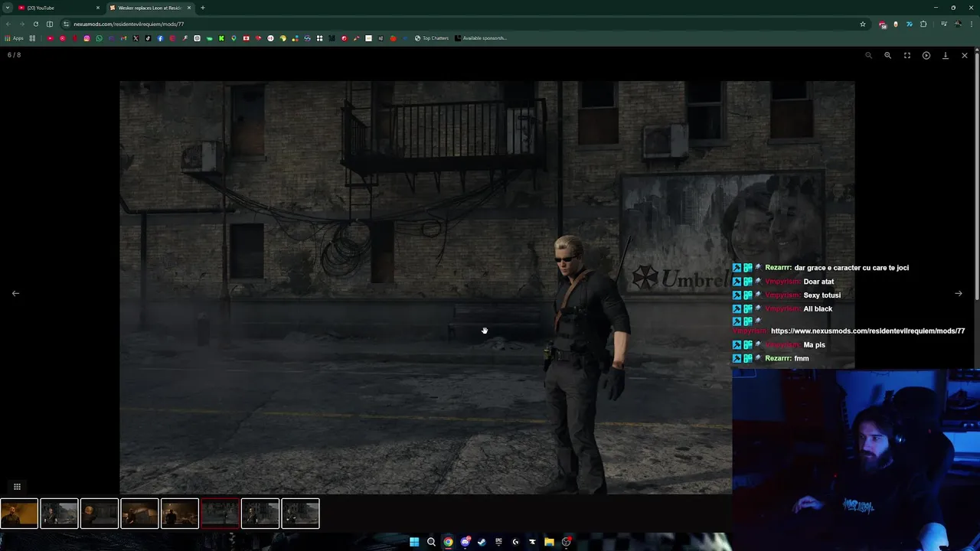Open the Facebook bookmark
The width and height of the screenshot is (980, 551).
[x=160, y=38]
